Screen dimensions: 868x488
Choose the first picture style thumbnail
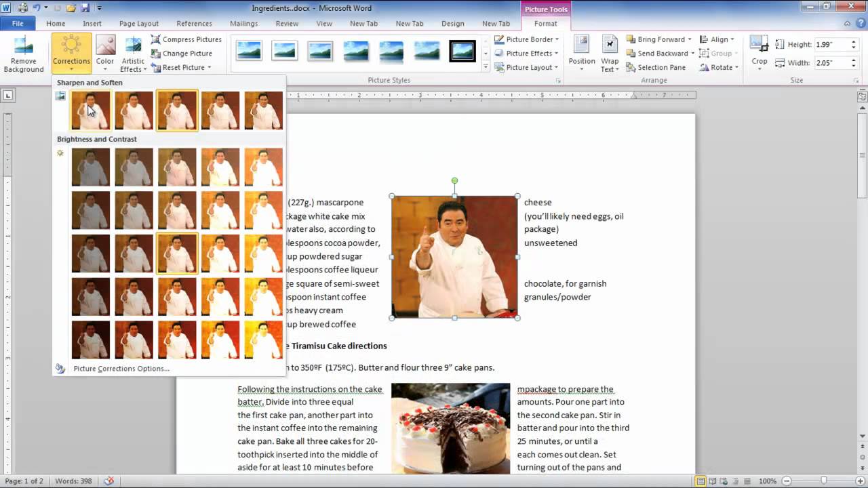tap(249, 51)
